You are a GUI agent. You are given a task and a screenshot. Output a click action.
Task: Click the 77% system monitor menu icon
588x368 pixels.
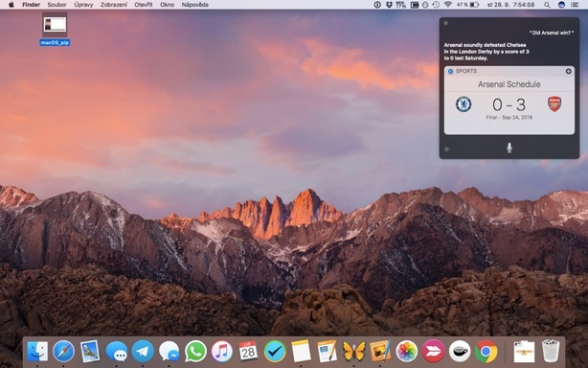tap(401, 5)
